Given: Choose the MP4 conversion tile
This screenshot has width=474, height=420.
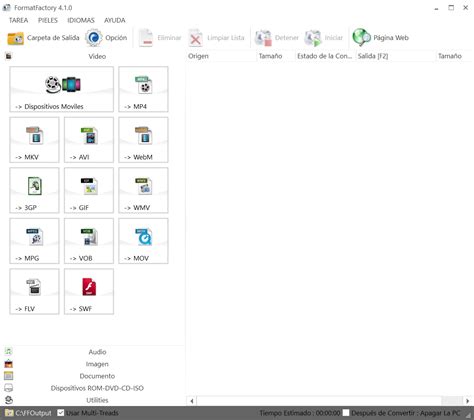Looking at the screenshot, I should [143, 89].
